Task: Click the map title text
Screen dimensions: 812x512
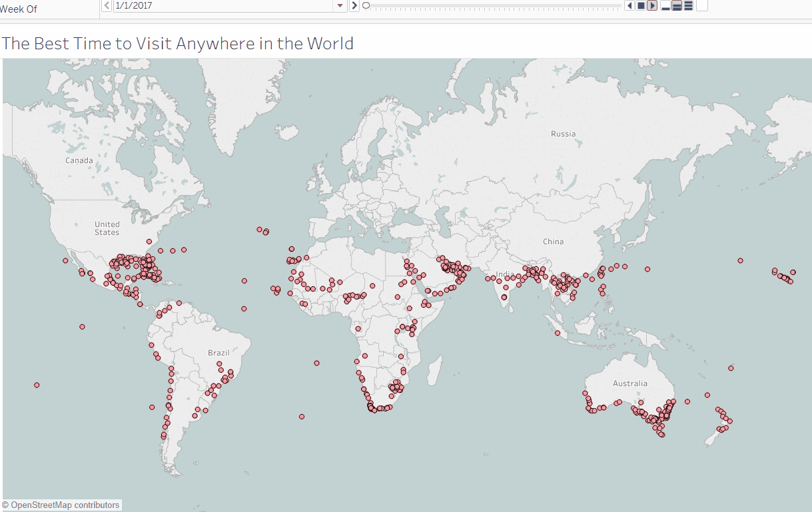Action: (x=177, y=44)
